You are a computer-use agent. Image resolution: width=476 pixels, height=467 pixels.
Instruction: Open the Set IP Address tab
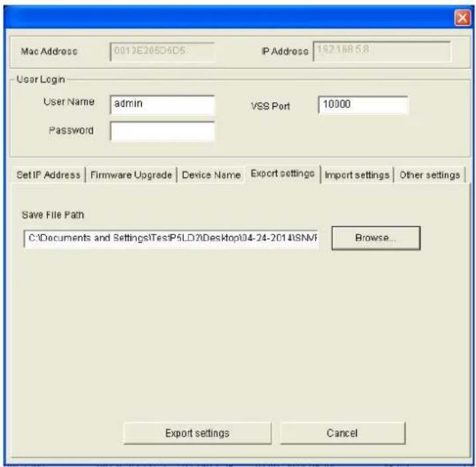click(49, 175)
